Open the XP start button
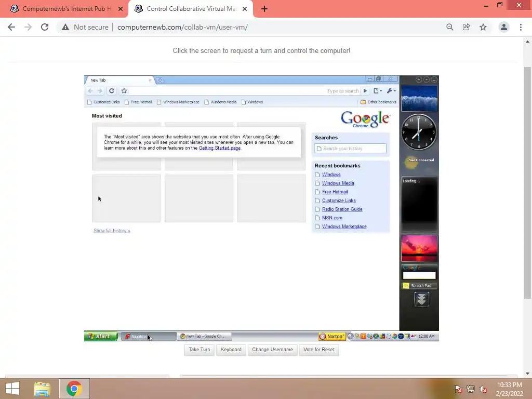This screenshot has width=532, height=399. 101,336
